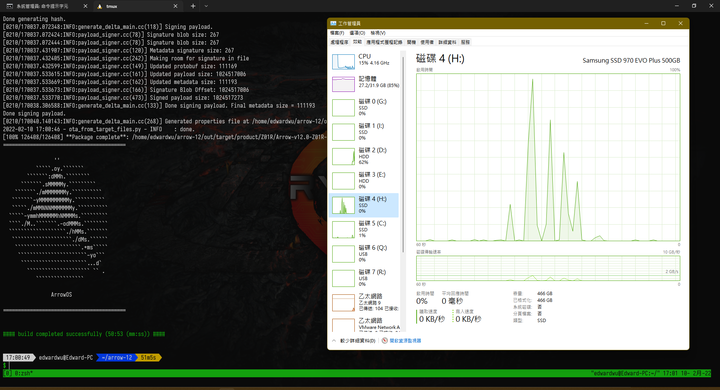Image resolution: width=720 pixels, height=390 pixels.
Task: Select 記憶體 memory item in performance sidebar
Action: [364, 83]
